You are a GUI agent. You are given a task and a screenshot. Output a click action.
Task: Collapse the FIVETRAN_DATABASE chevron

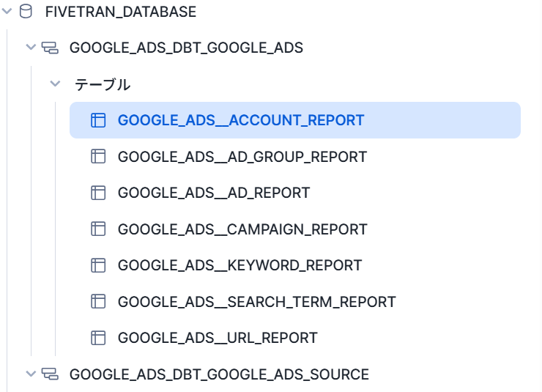[7, 12]
